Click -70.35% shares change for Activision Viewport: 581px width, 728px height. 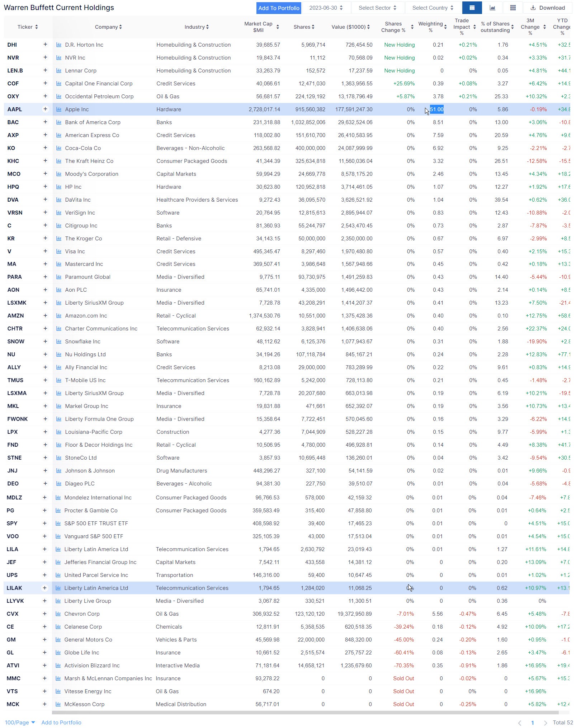point(404,666)
